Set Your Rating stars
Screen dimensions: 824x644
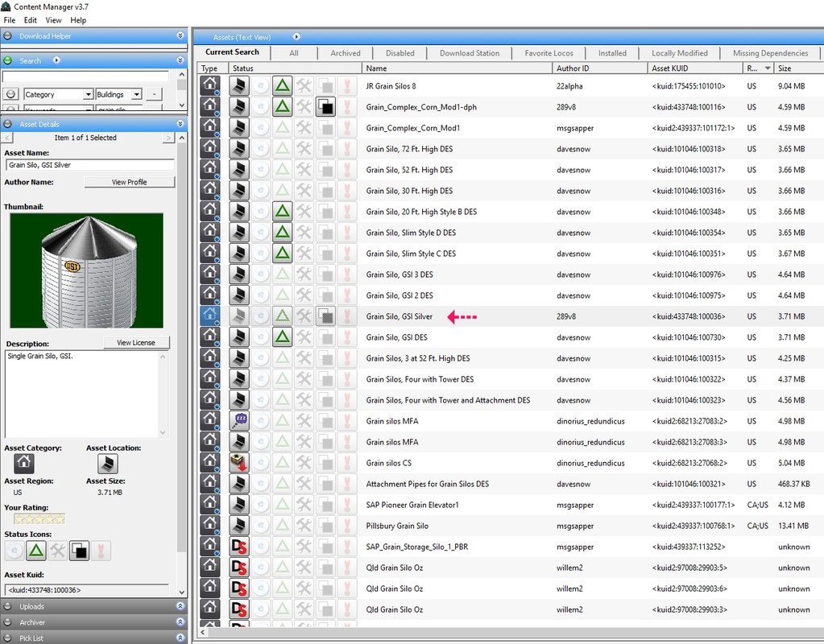tap(39, 519)
